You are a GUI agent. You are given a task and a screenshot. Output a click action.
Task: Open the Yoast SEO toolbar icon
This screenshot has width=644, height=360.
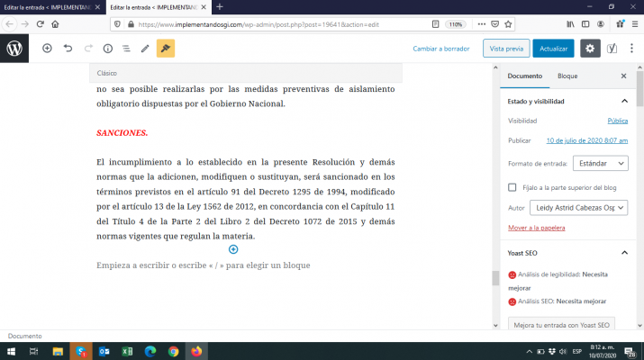612,49
